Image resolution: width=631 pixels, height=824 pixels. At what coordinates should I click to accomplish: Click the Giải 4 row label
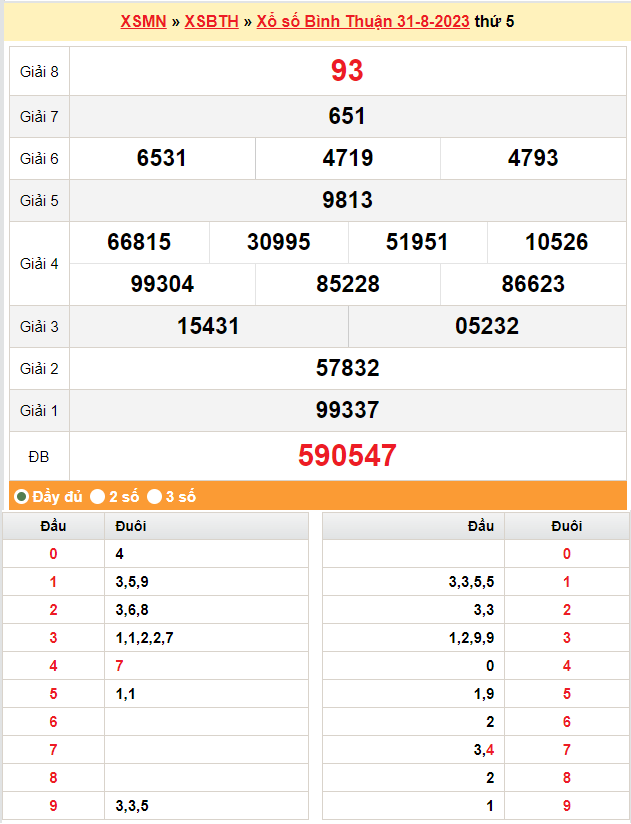[x=39, y=264]
